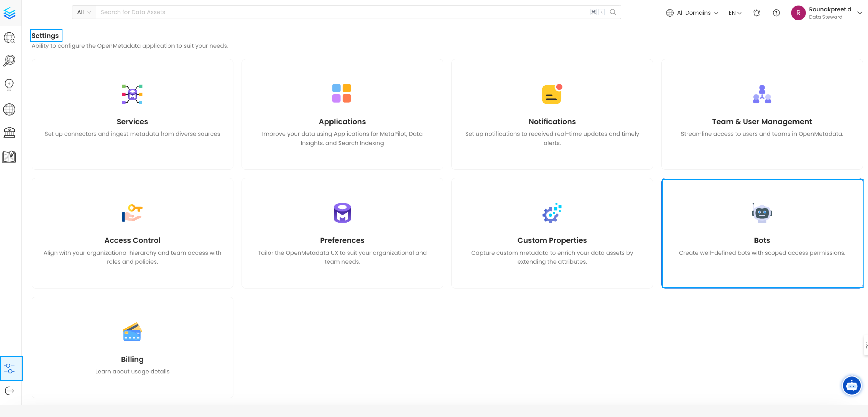The image size is (868, 417).
Task: Open the Bots settings card
Action: (x=762, y=233)
